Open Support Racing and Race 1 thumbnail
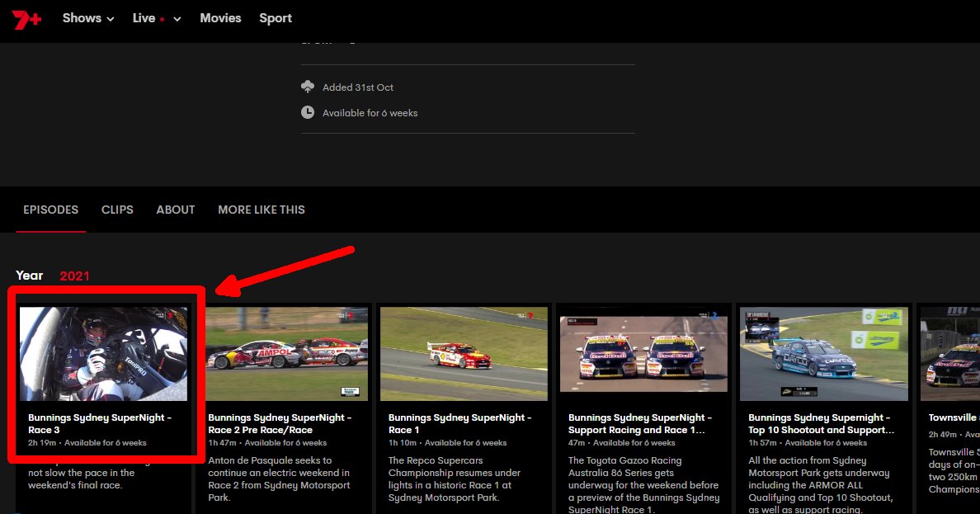Image resolution: width=980 pixels, height=514 pixels. [x=643, y=354]
